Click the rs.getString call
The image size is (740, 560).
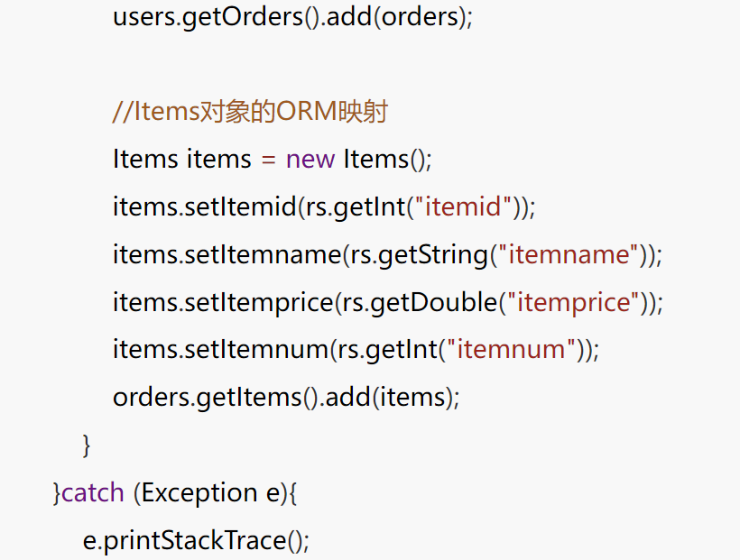[419, 255]
